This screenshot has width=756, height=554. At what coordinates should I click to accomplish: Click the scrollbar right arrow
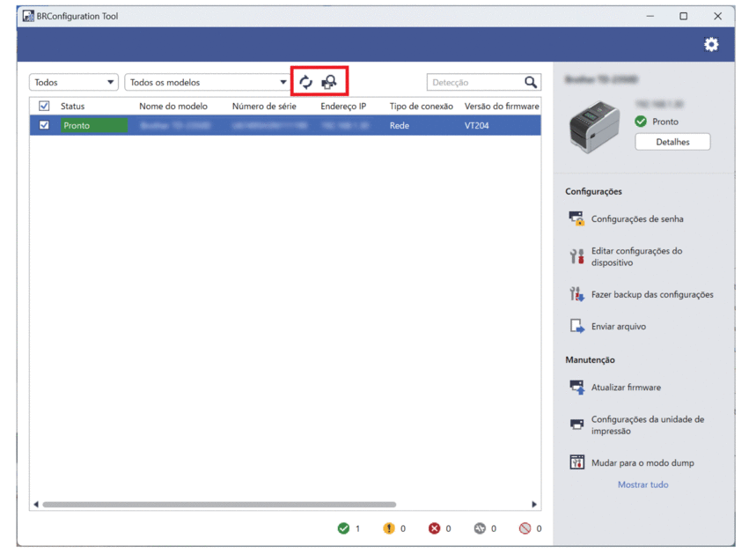pyautogui.click(x=534, y=505)
